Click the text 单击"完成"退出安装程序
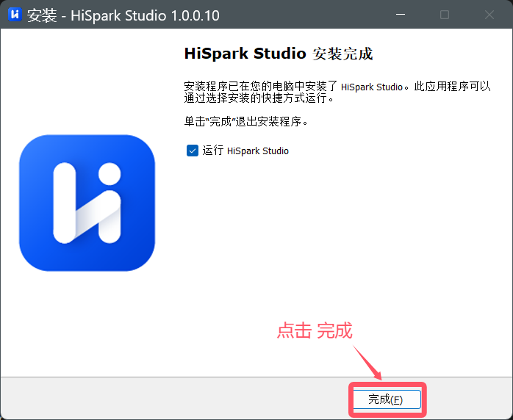The image size is (513, 420). pyautogui.click(x=246, y=122)
